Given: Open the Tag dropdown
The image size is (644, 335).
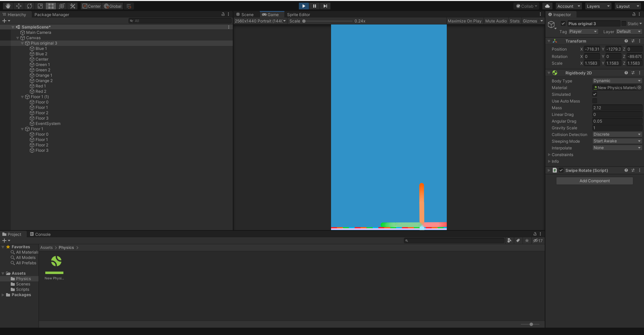Looking at the screenshot, I should 583,31.
